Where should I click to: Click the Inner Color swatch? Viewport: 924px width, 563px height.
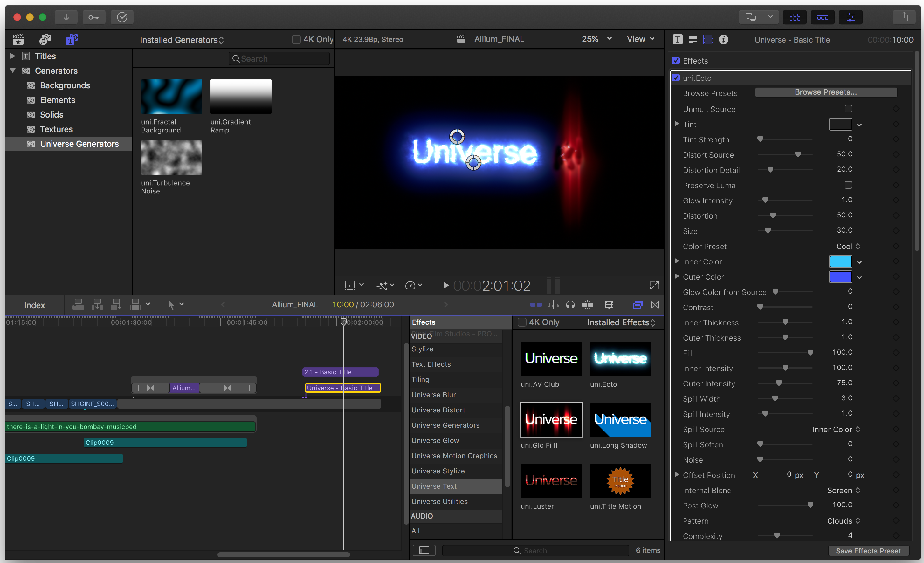(840, 261)
